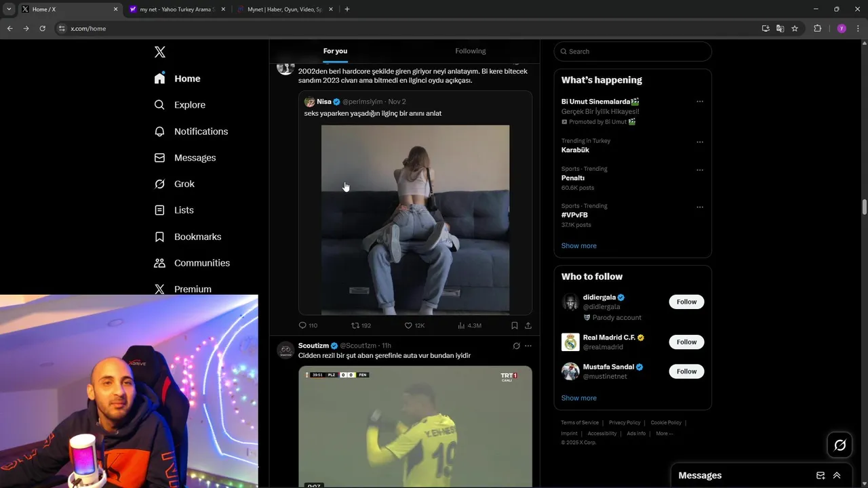Screen dimensions: 868x488
Task: Open more options for Karabük trend
Action: click(x=700, y=142)
